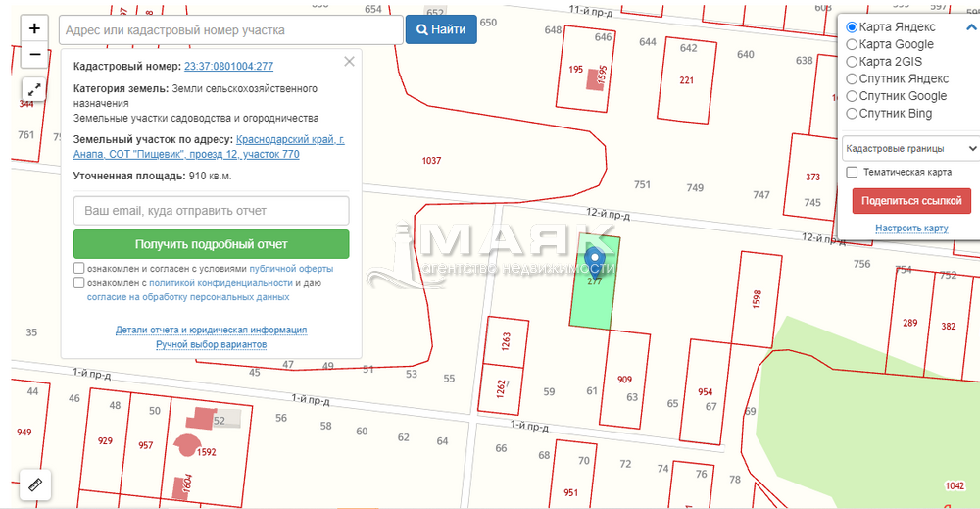980x509 pixels.
Task: Click the email input field
Action: point(211,211)
